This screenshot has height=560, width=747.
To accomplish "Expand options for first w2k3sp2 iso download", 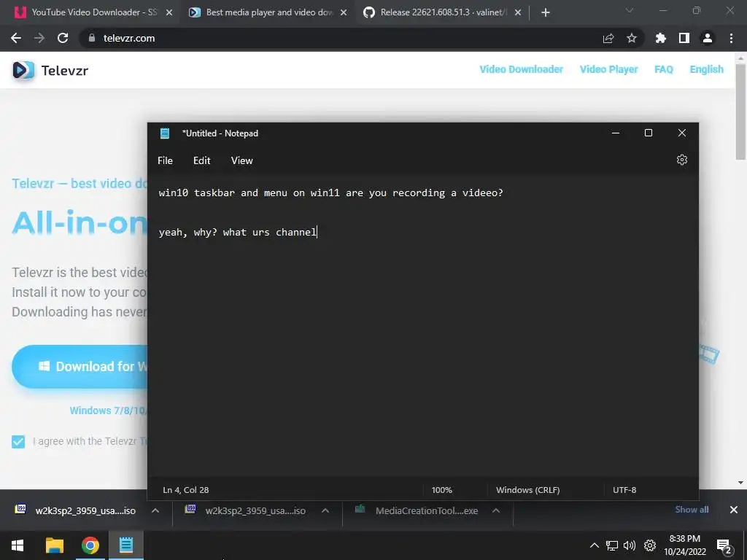I will pyautogui.click(x=155, y=510).
